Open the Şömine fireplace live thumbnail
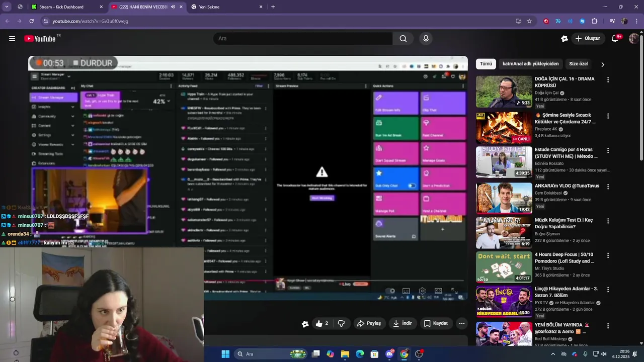The image size is (644, 362). pyautogui.click(x=504, y=128)
